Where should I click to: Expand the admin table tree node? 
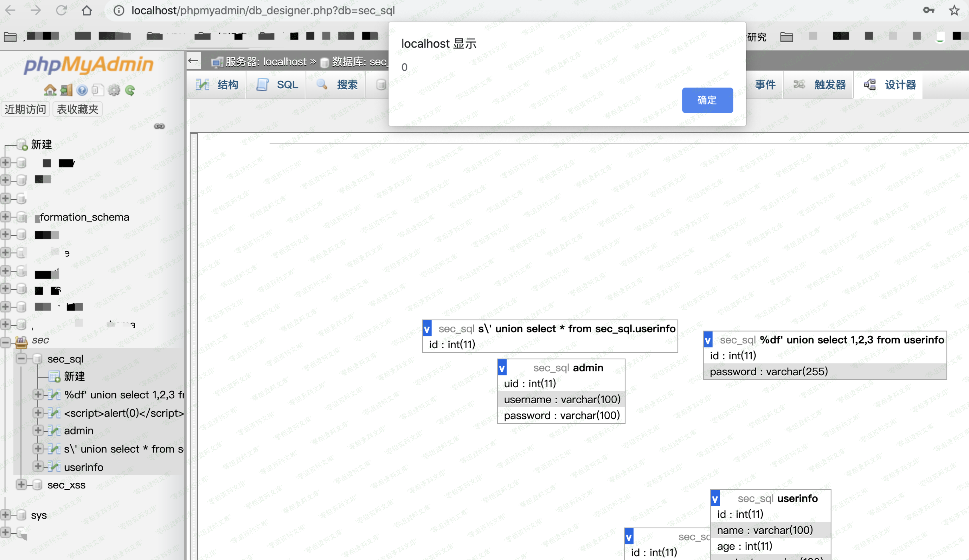click(x=38, y=430)
